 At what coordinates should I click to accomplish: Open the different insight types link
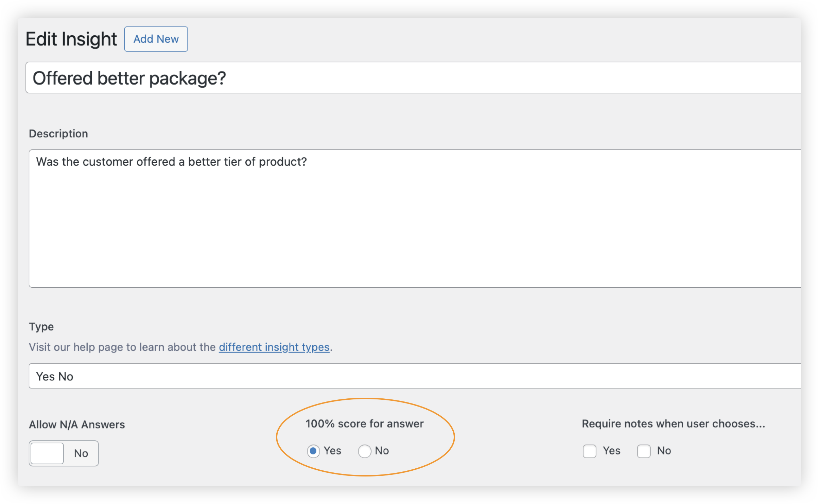point(274,347)
